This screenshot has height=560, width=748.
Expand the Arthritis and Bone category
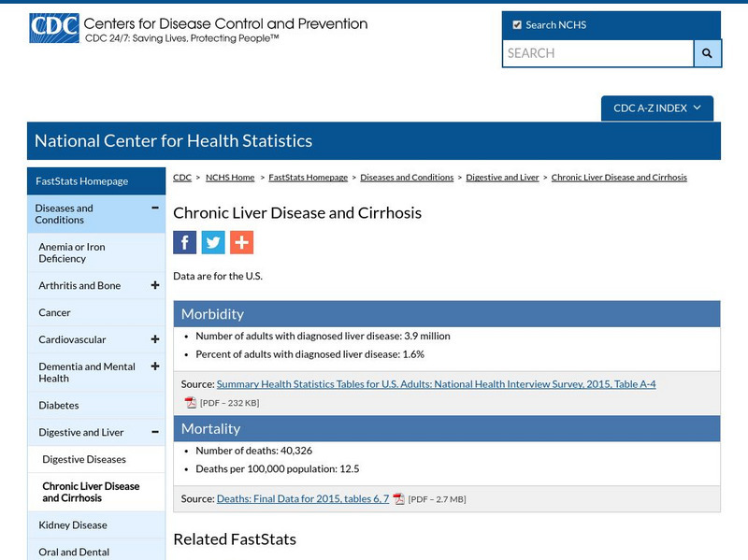pos(156,285)
